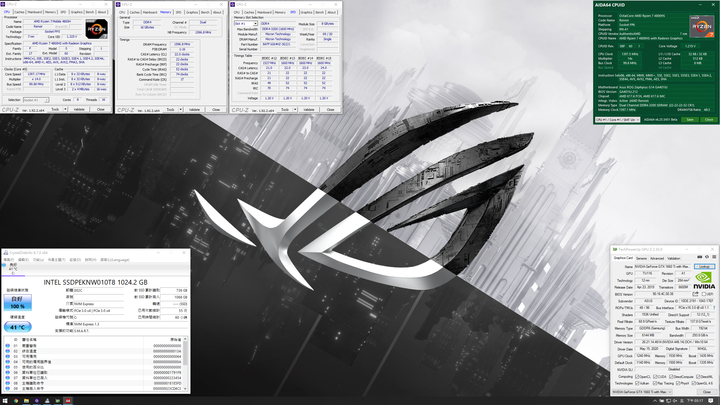Toggle the DirectML checkbox in GPU-Z

pos(698,377)
